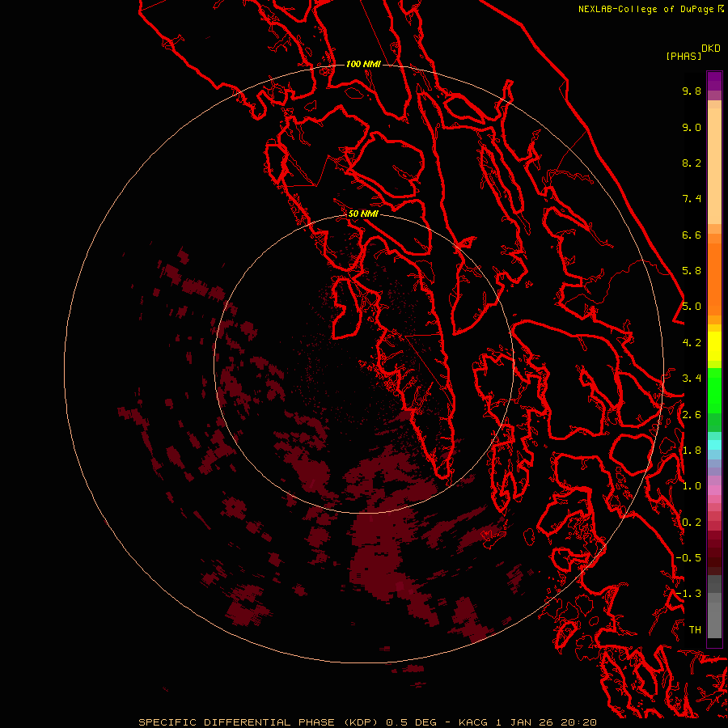Viewport: 728px width, 728px height.
Task: Click the 9.8 value on color scale
Action: coord(692,91)
